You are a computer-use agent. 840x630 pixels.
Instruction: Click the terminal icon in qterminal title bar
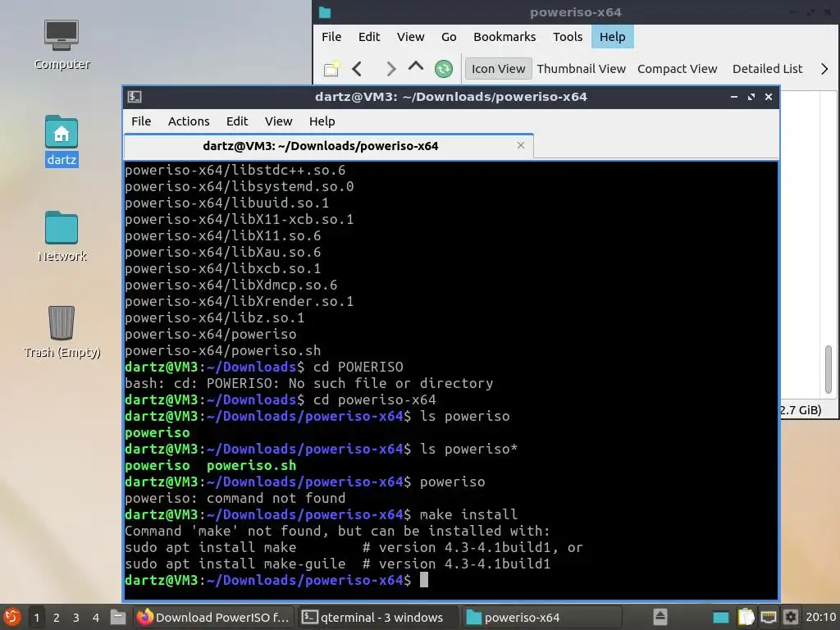point(135,97)
